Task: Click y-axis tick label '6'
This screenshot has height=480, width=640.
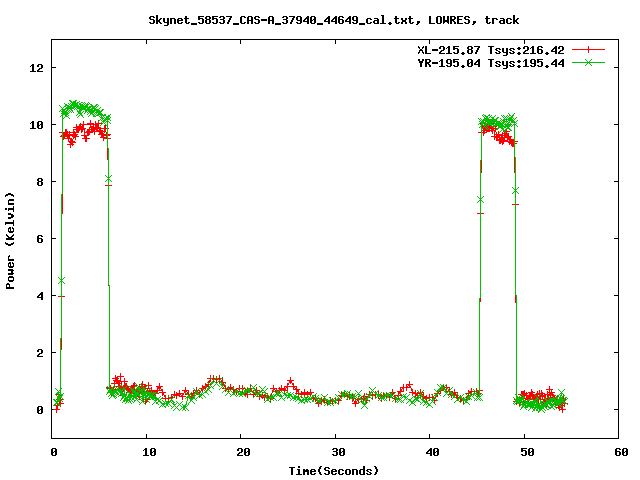Action: (40, 239)
